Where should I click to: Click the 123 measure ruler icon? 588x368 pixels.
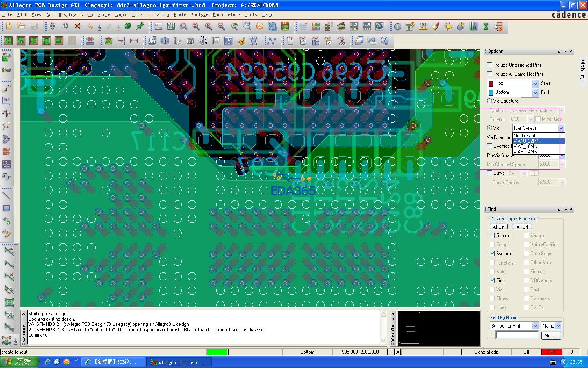[423, 27]
